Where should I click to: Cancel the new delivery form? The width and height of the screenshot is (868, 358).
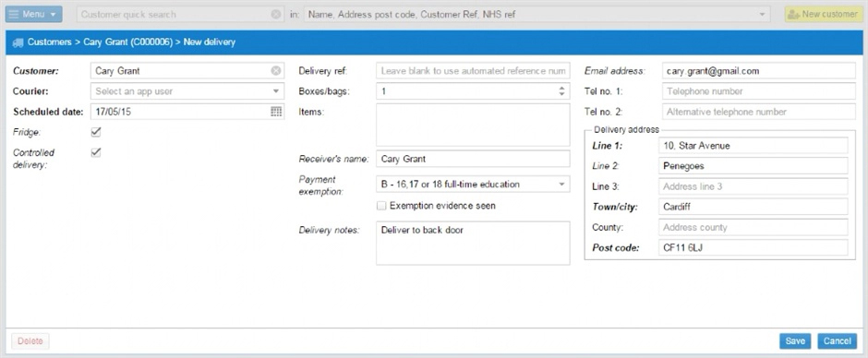click(x=837, y=340)
